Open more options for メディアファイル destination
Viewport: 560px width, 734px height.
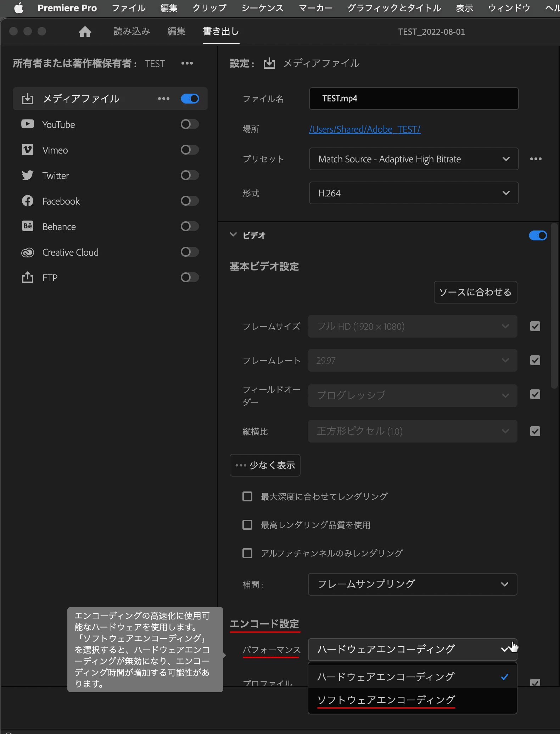(164, 99)
